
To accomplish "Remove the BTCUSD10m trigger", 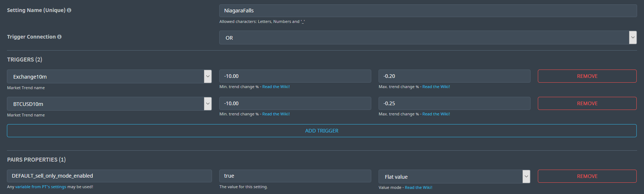I will tap(587, 103).
